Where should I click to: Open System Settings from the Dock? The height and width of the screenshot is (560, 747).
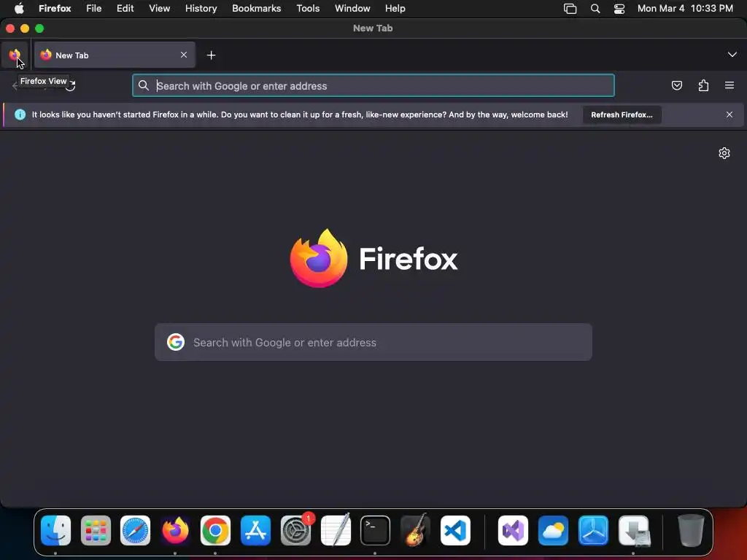tap(295, 530)
